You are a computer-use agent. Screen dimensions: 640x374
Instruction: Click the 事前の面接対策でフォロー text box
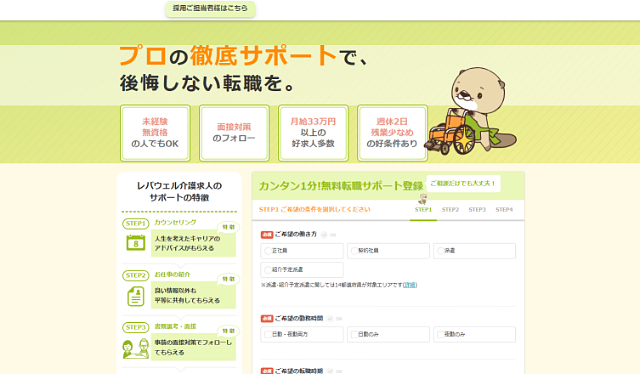tap(193, 347)
